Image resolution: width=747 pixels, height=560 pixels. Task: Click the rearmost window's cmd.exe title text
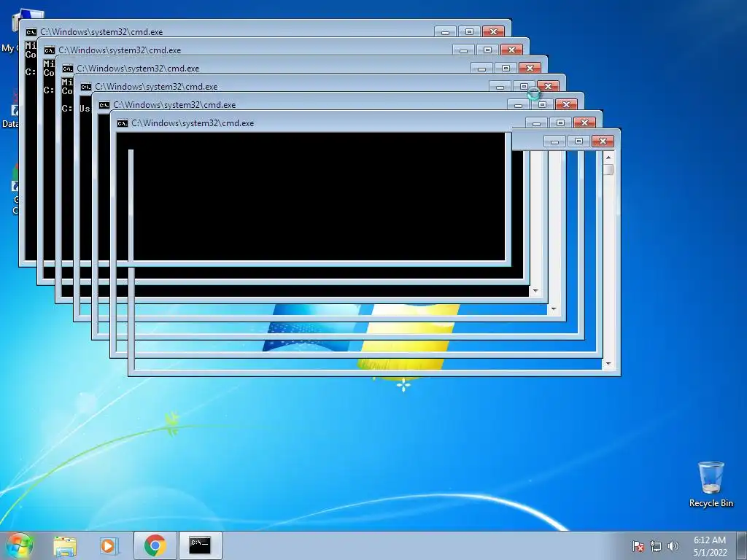[101, 32]
